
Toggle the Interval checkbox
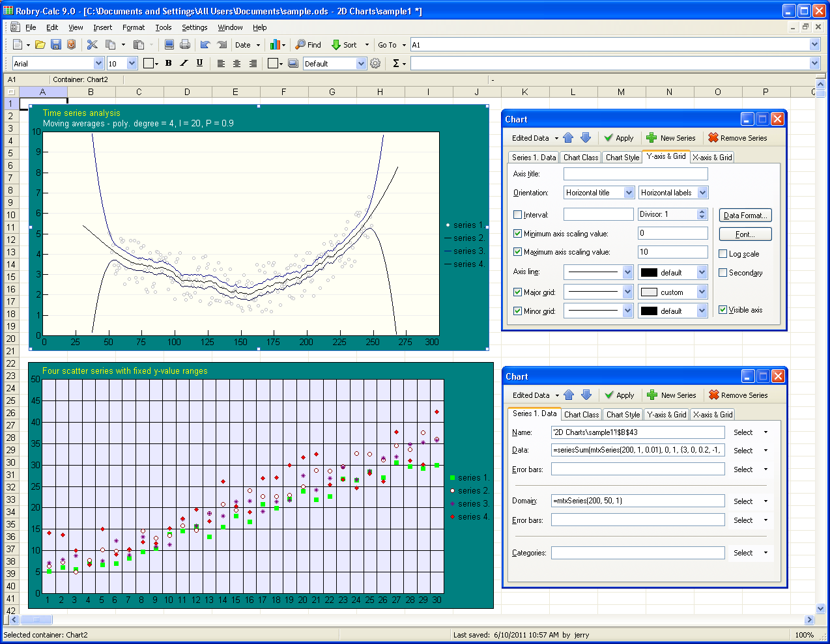(x=518, y=215)
